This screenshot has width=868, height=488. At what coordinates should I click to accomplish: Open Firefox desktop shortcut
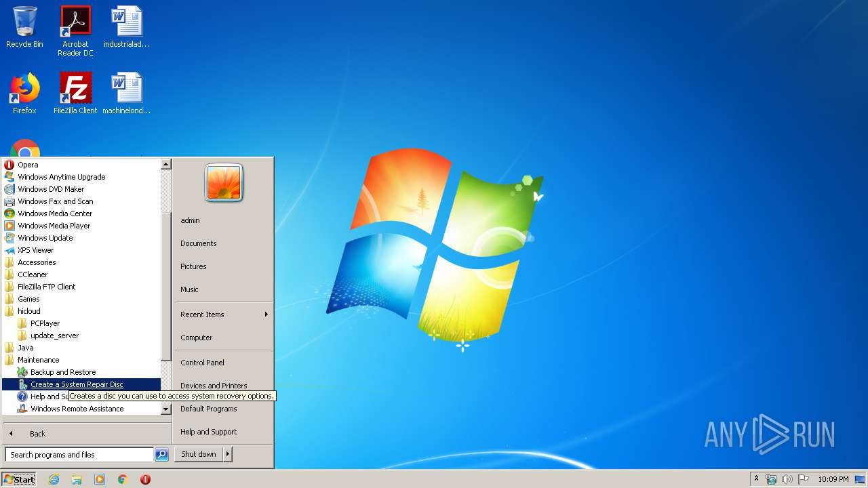(24, 94)
